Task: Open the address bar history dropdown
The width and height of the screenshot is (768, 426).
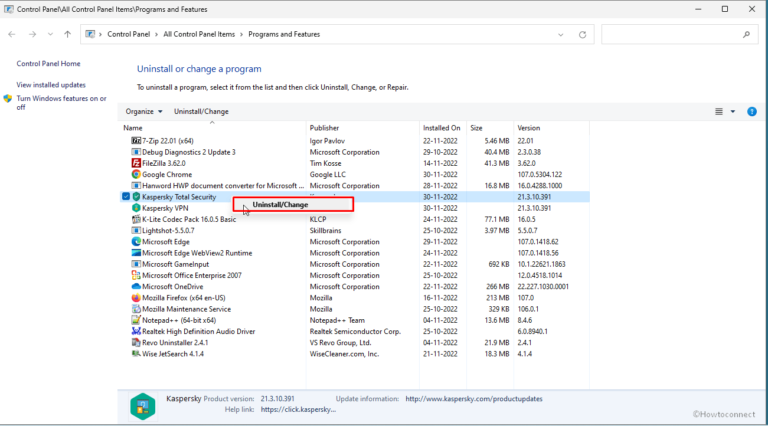Action: coord(561,35)
